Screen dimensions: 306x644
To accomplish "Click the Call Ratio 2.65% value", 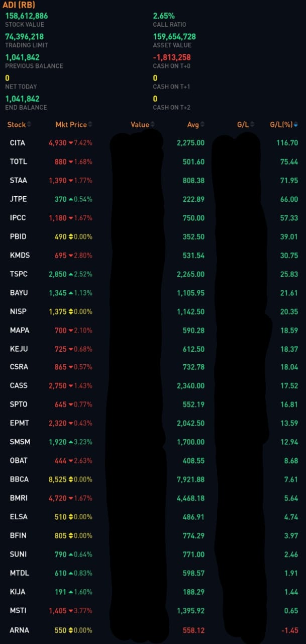I will [163, 16].
